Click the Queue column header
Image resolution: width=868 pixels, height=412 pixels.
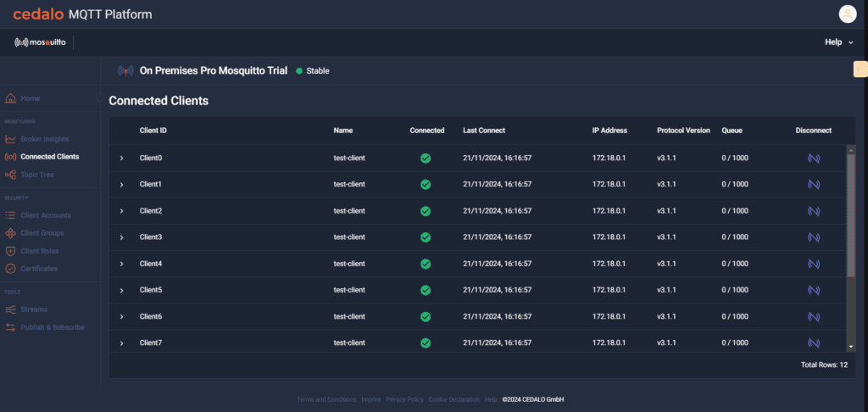[x=732, y=131]
